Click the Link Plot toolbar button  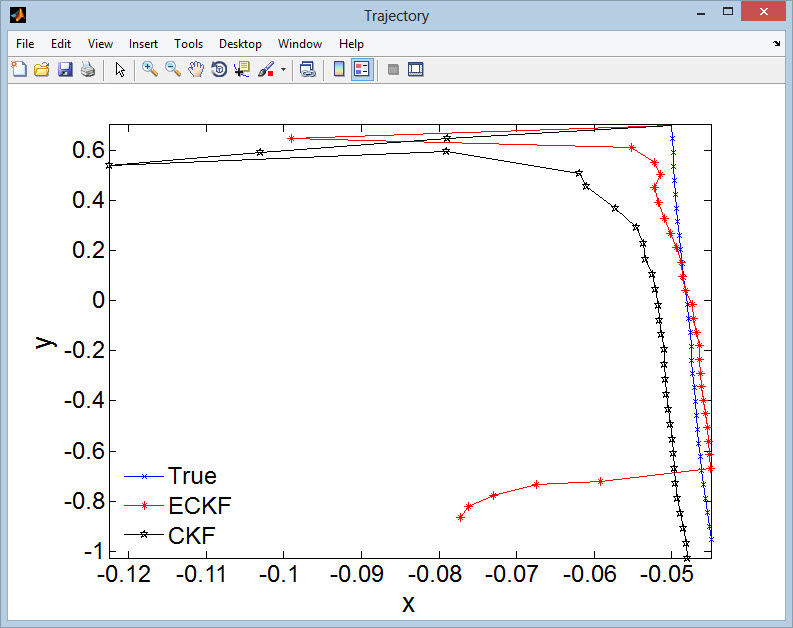coord(308,69)
